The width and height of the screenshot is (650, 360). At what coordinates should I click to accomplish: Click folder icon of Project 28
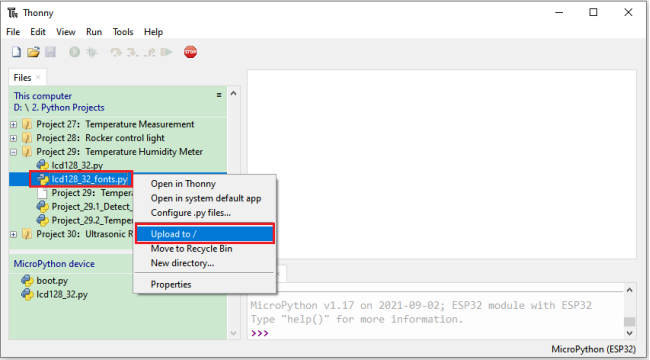coord(27,138)
